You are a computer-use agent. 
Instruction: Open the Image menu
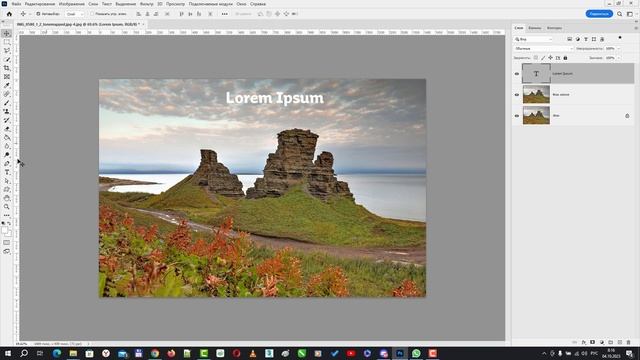71,4
